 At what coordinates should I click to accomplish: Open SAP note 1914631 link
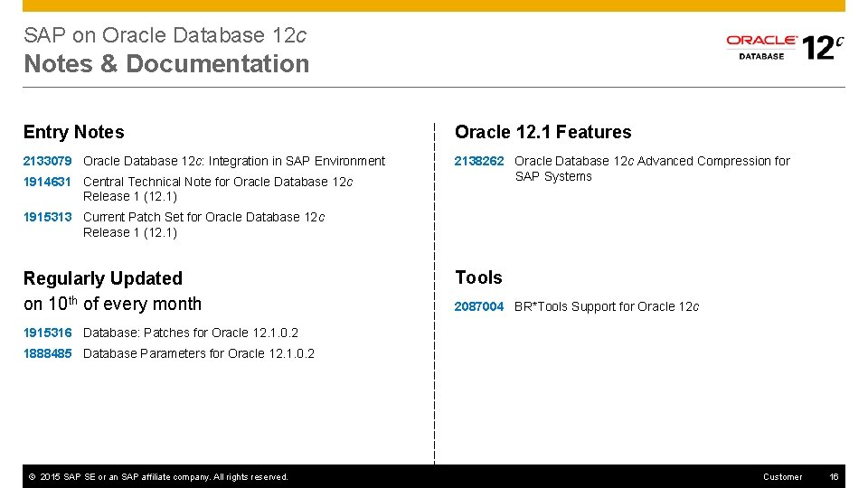[x=47, y=182]
